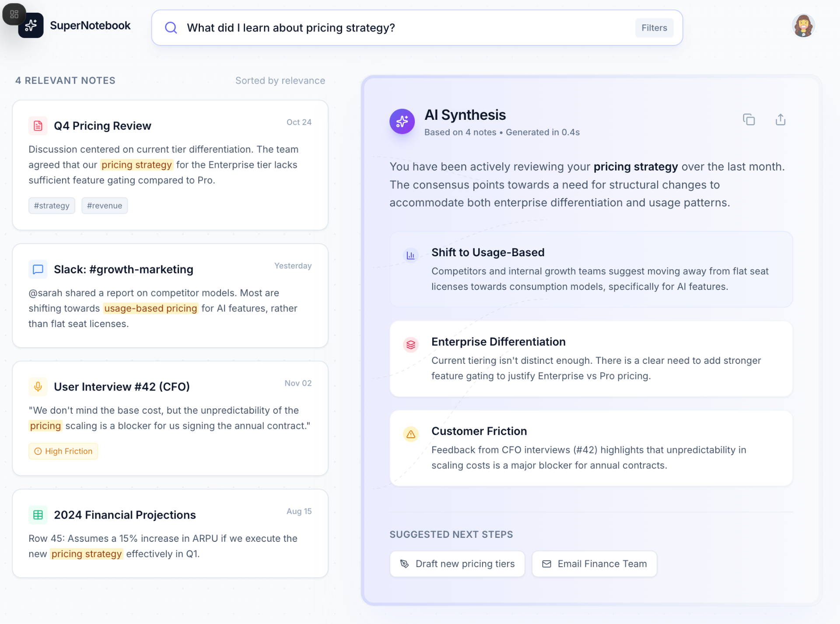This screenshot has height=624, width=840.
Task: Select the #strategy tag
Action: click(52, 206)
